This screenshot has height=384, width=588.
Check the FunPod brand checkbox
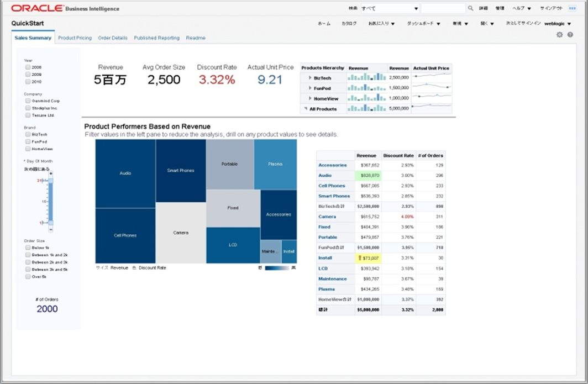point(28,141)
